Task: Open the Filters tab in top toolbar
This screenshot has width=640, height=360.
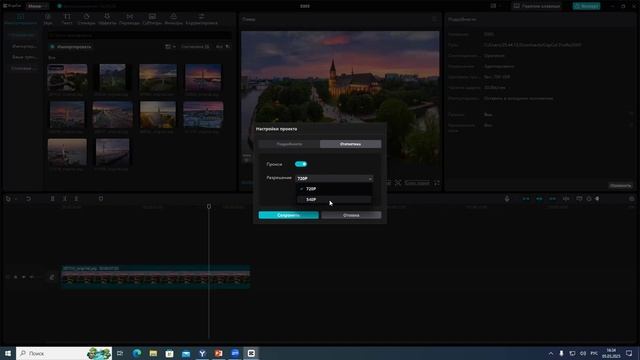Action: (173, 19)
